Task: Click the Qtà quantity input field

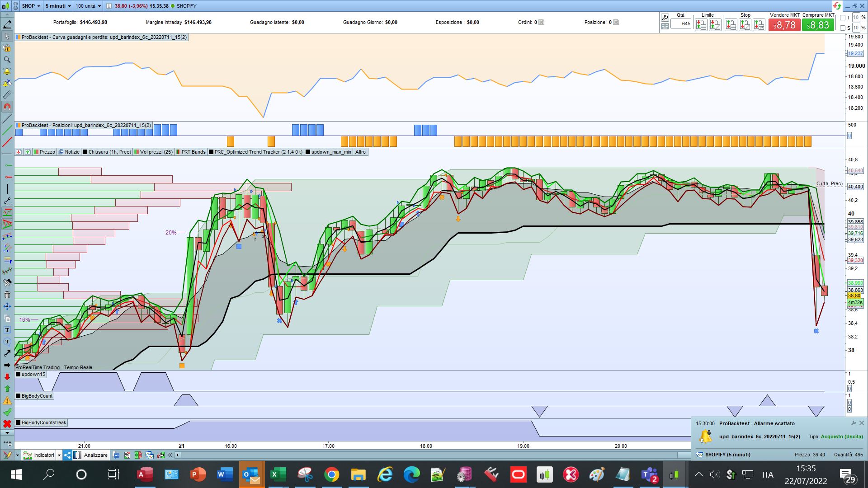Action: (x=681, y=23)
